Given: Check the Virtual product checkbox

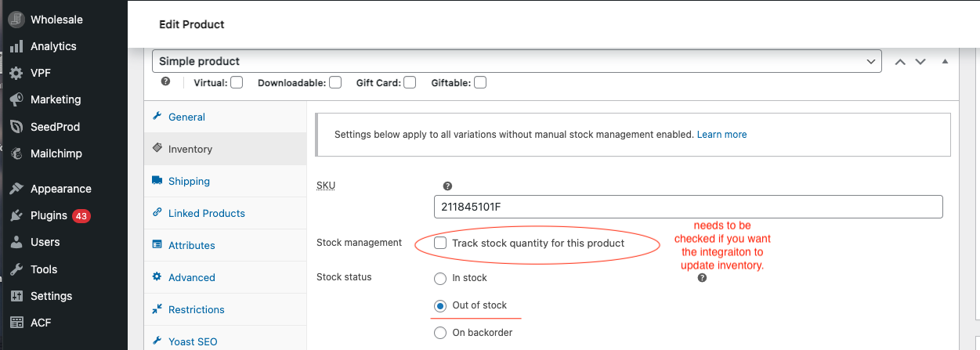Looking at the screenshot, I should (237, 82).
